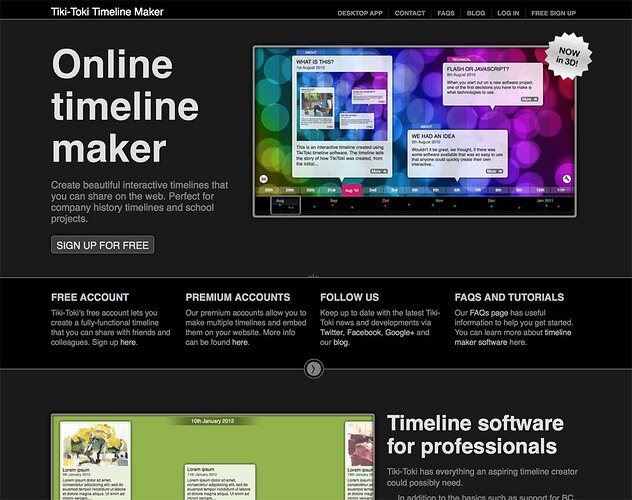The height and width of the screenshot is (500, 632).
Task: Visit the Blog from the top menu
Action: tap(476, 13)
